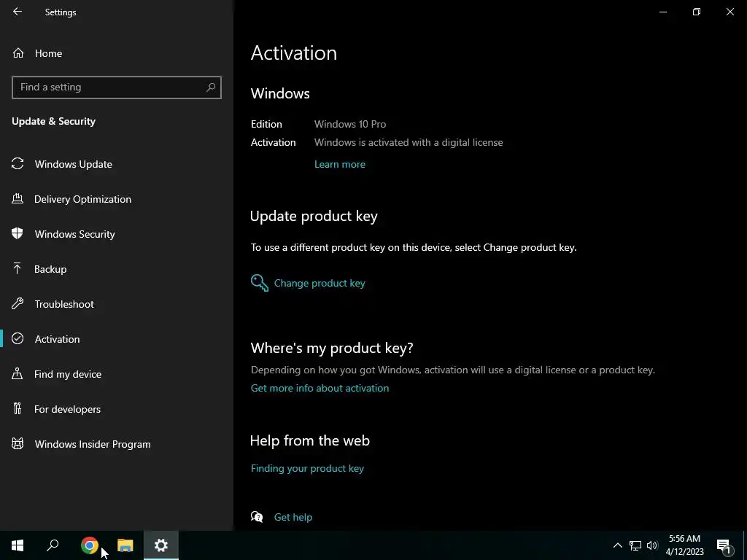Viewport: 747px width, 560px height.
Task: Click the Find a setting search box
Action: [117, 87]
